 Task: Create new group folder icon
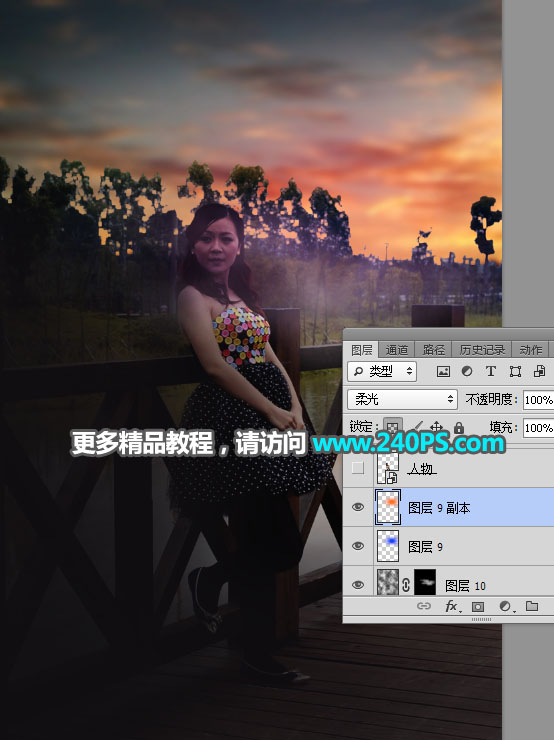point(532,606)
